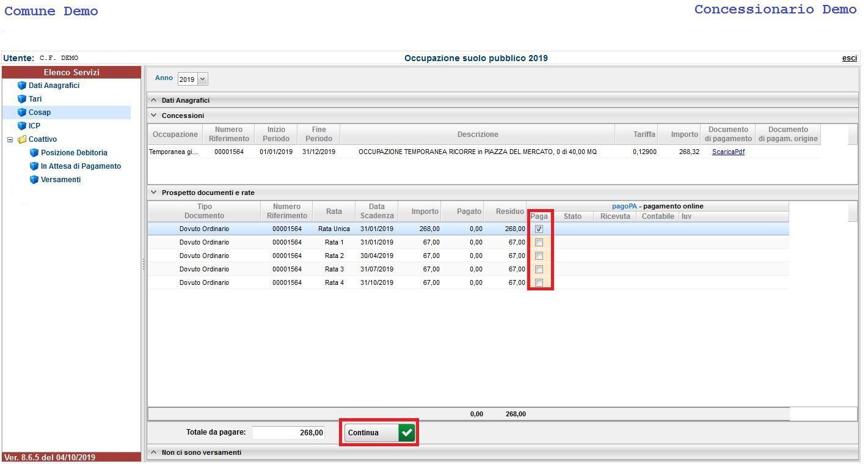This screenshot has width=868, height=464.
Task: Click the Rata column header
Action: tap(334, 212)
